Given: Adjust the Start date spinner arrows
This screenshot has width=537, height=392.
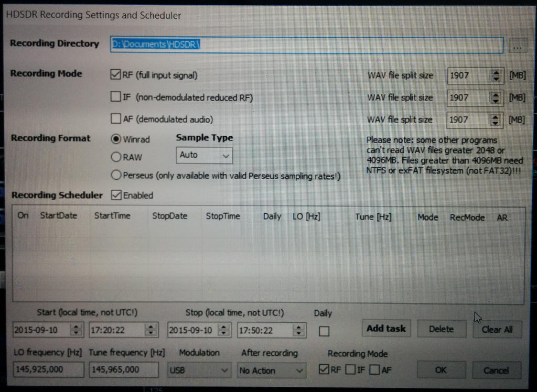Looking at the screenshot, I should pyautogui.click(x=77, y=330).
